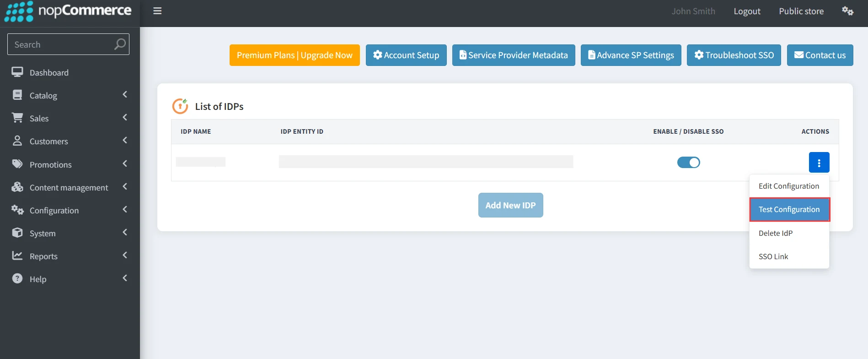The width and height of the screenshot is (868, 359).
Task: Click the Configuration gears icon in sidebar
Action: tap(17, 210)
